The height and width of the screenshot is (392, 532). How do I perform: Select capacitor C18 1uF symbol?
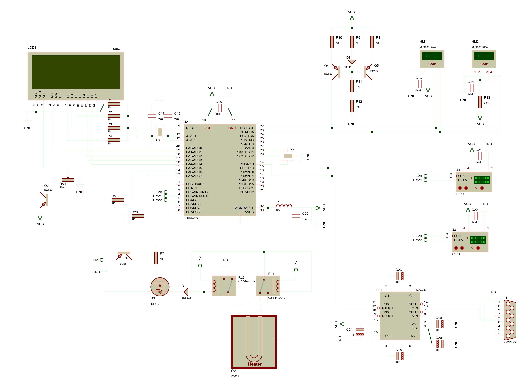pyautogui.click(x=400, y=356)
